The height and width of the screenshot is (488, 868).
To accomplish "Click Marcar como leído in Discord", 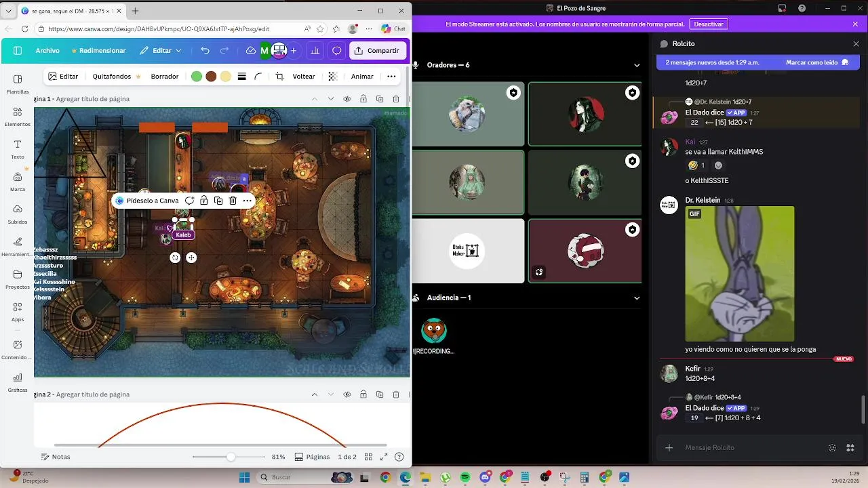I will click(x=817, y=62).
